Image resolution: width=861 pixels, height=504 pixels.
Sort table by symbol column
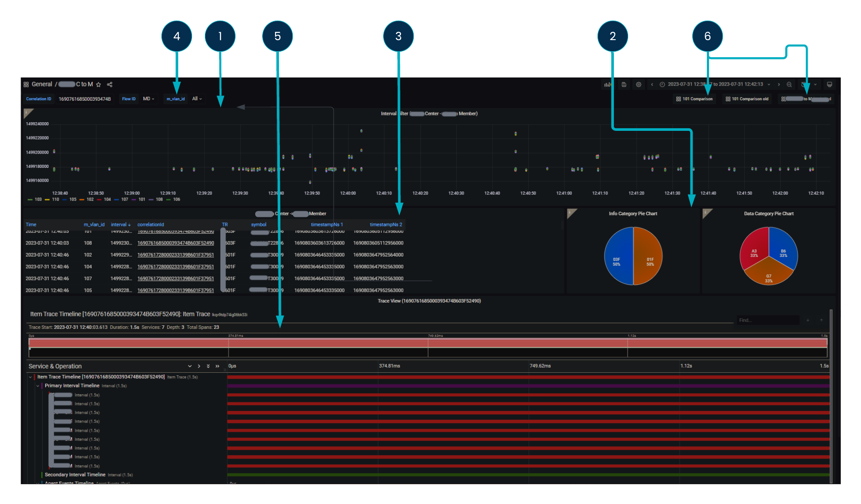(x=259, y=225)
